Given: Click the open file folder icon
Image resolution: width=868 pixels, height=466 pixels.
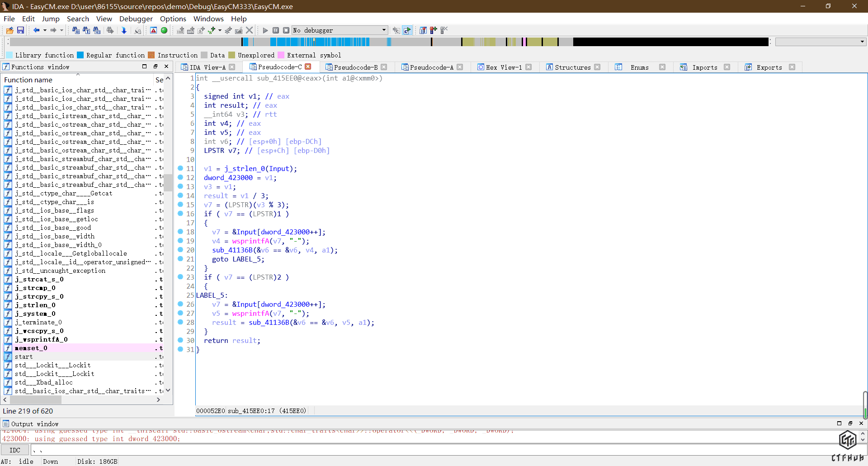Looking at the screenshot, I should 9,30.
